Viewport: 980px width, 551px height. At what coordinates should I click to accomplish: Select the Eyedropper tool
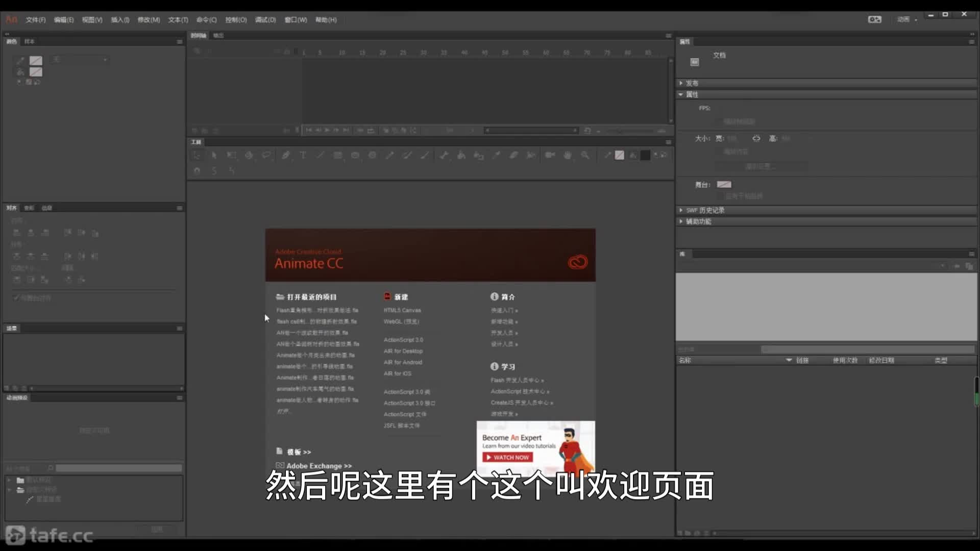tap(496, 155)
